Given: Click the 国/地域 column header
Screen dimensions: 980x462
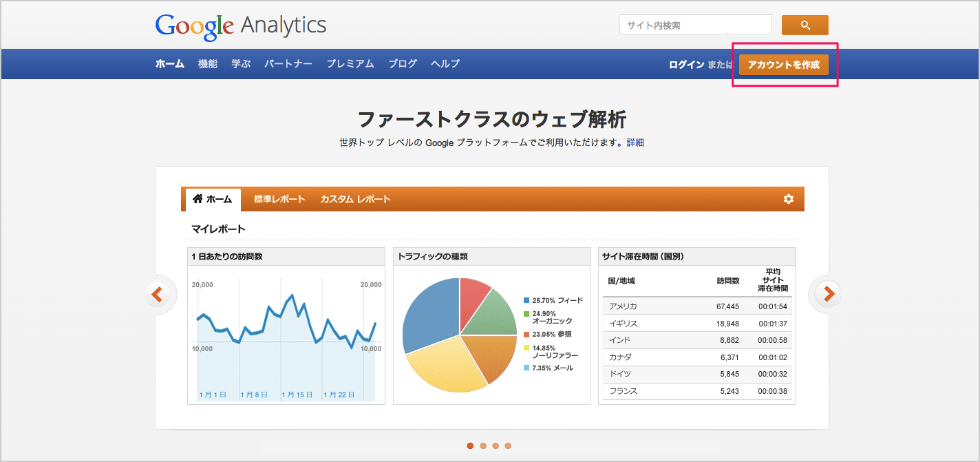Looking at the screenshot, I should 621,281.
